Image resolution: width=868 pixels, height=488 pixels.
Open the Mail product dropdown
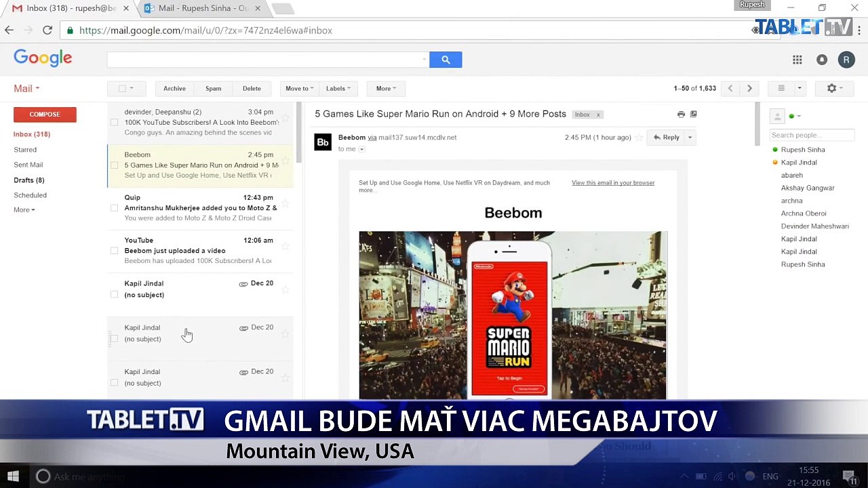[26, 88]
